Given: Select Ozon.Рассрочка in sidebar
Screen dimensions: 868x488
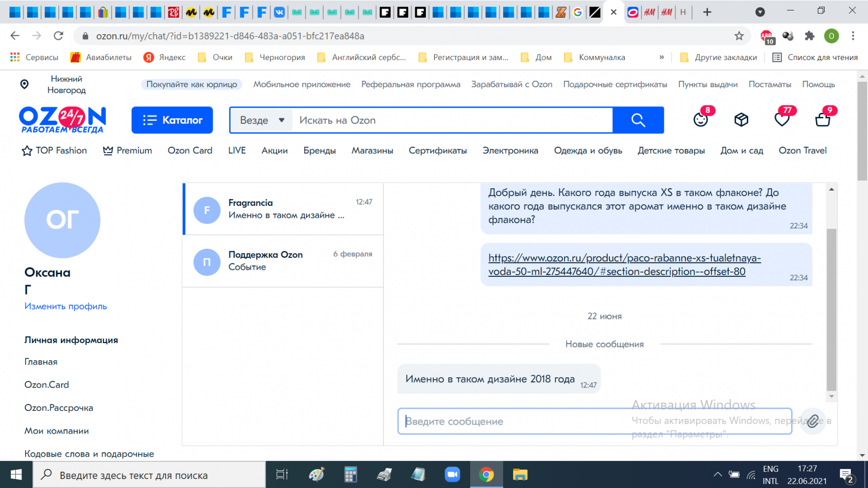Looking at the screenshot, I should (x=59, y=408).
